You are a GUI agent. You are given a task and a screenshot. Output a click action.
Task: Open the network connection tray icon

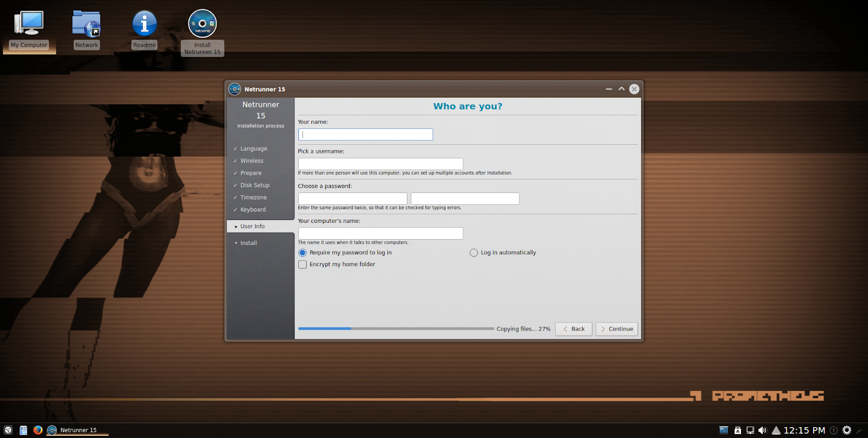(x=750, y=430)
